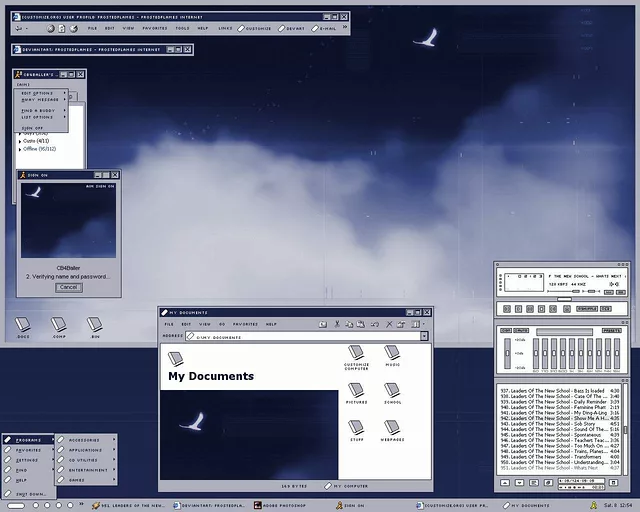Screen dimensions: 640x512
Task: Open the Pictures folder icon
Action: point(357,391)
